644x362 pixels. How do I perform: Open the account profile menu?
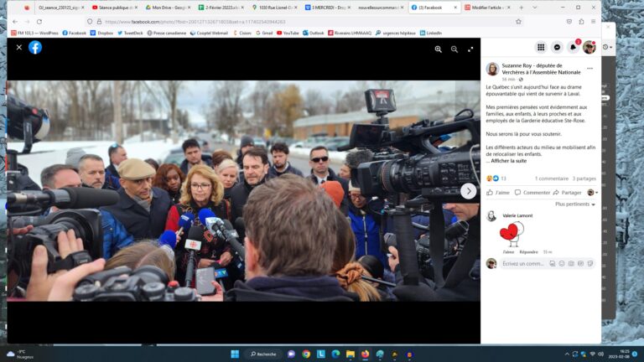point(589,48)
